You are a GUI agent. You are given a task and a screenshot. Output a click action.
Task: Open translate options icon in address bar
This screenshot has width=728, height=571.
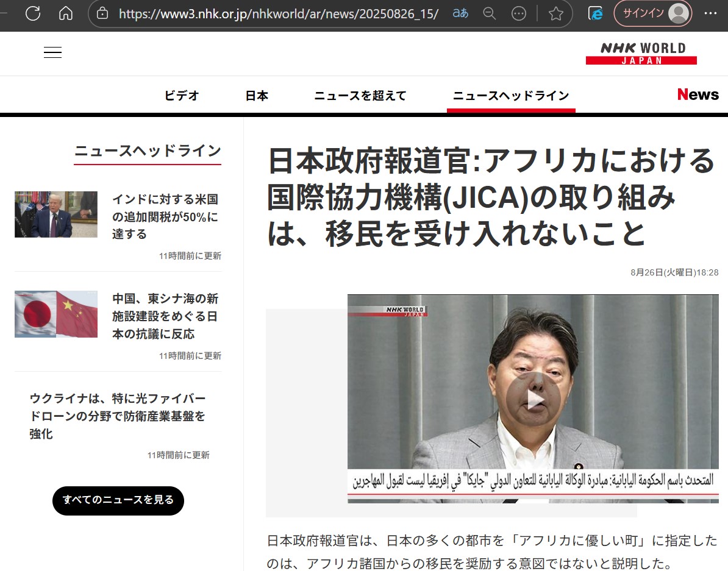click(460, 13)
